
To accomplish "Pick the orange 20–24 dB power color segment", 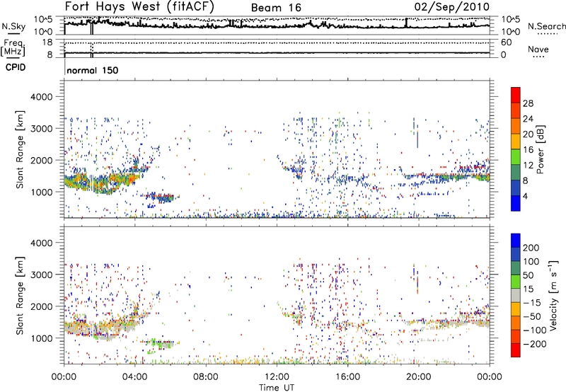I will point(516,126).
